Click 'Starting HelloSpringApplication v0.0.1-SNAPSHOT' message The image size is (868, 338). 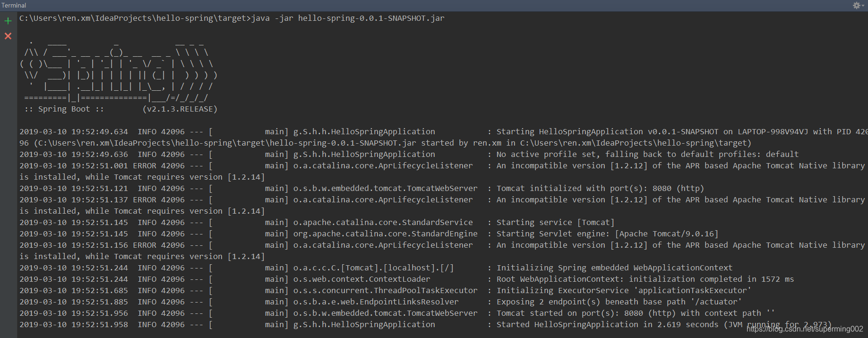607,132
